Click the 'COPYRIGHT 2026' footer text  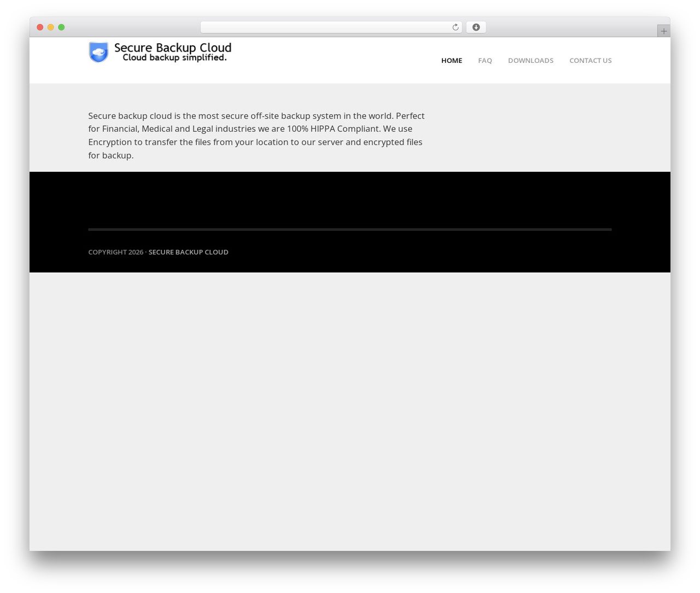click(x=115, y=252)
